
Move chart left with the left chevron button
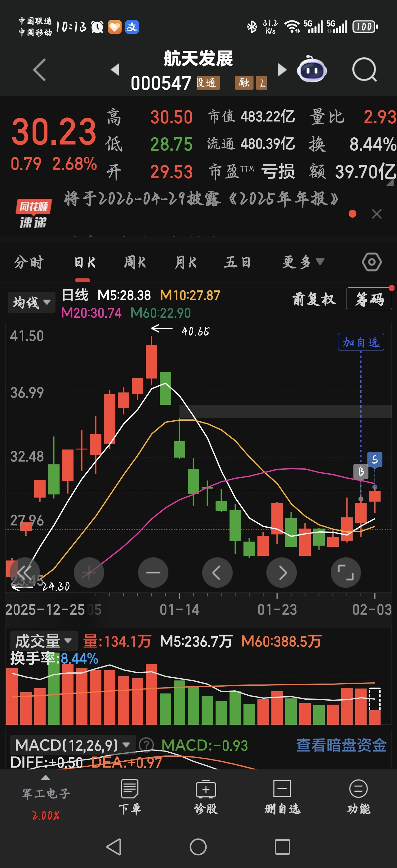coord(217,573)
